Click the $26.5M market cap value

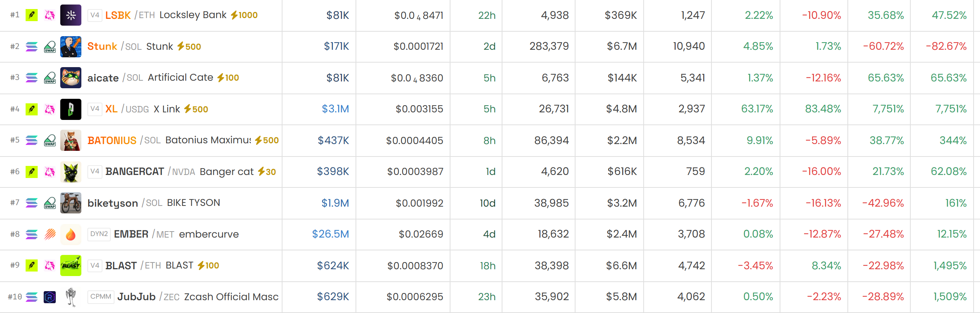[330, 234]
